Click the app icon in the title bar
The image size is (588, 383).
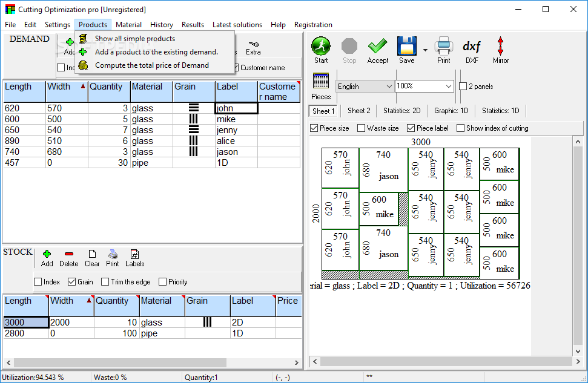(x=10, y=9)
